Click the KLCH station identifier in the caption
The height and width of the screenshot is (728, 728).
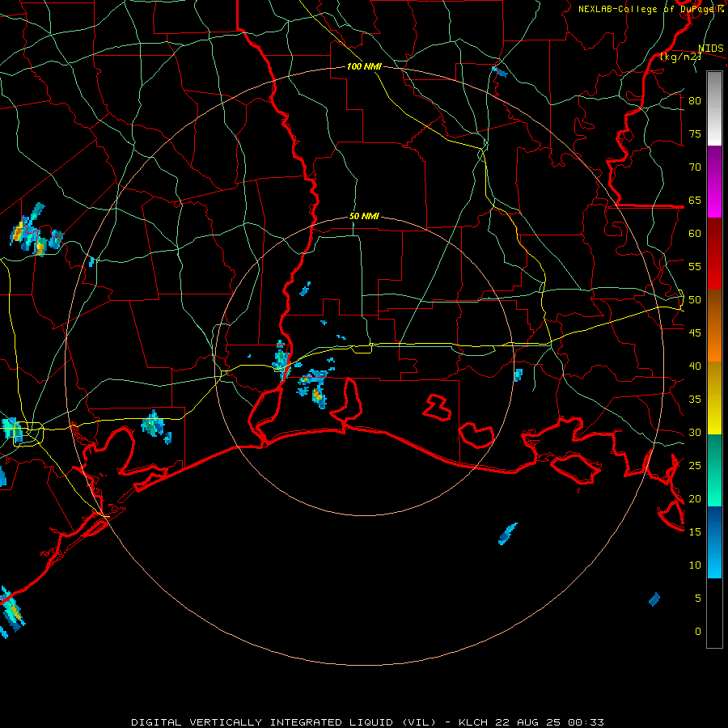click(x=473, y=722)
